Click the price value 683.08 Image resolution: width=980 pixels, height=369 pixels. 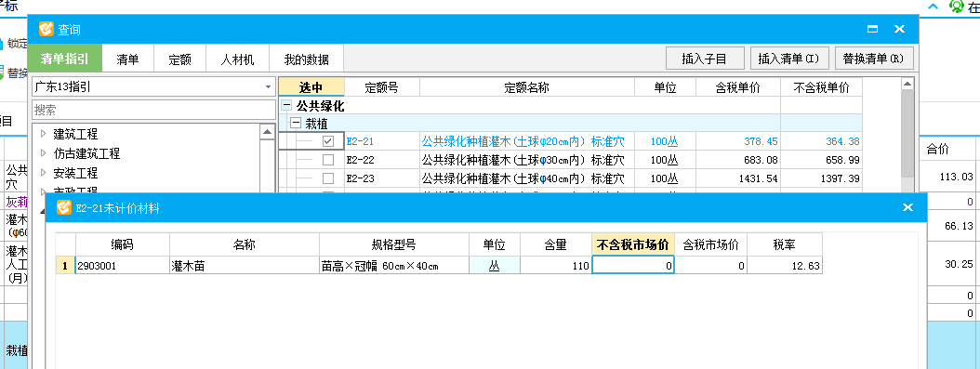761,161
